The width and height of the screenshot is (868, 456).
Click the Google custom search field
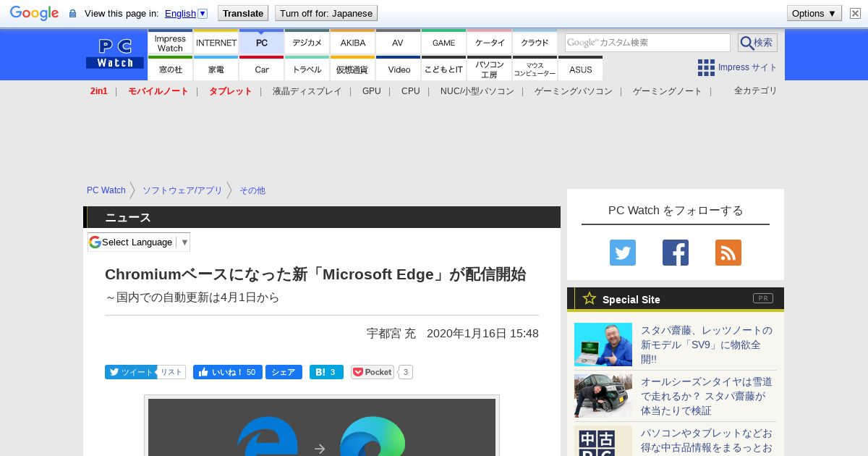coord(647,43)
